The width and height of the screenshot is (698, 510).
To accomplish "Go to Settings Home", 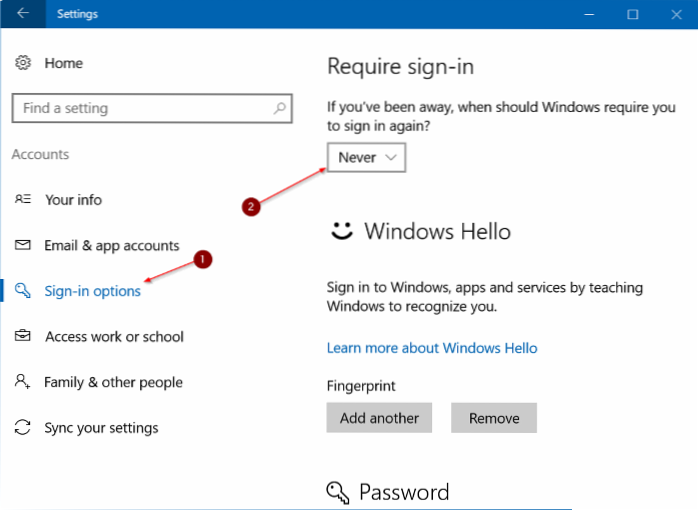I will tap(63, 63).
